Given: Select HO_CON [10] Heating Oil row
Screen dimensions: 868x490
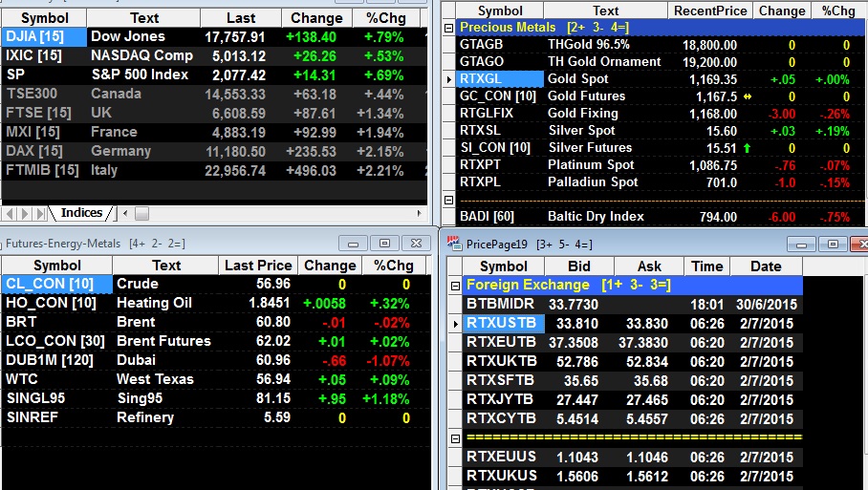Looking at the screenshot, I should coord(216,303).
